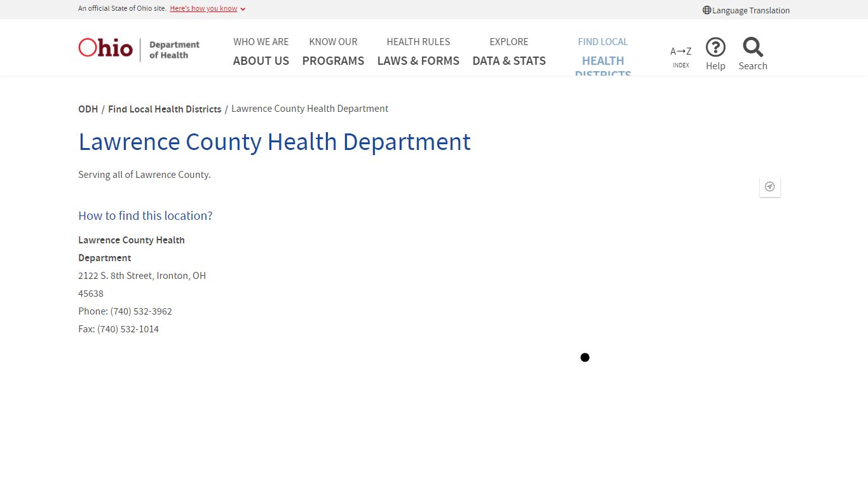Click the ODH breadcrumb link
This screenshot has height=488, width=868.
88,109
